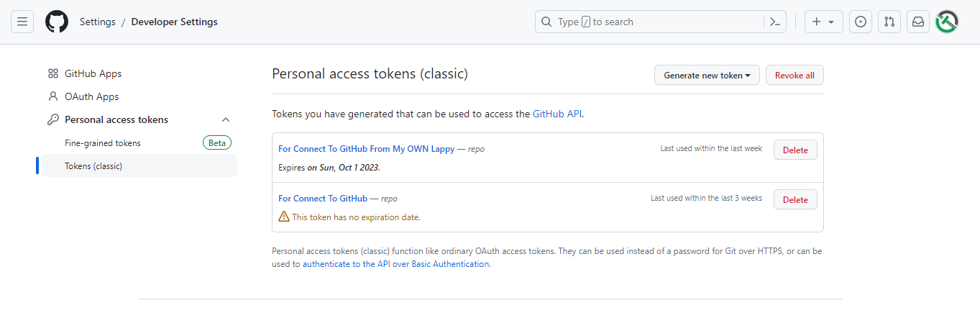Viewport: 980px width, 313px height.
Task: Select GitHub Apps in sidebar
Action: point(139,73)
